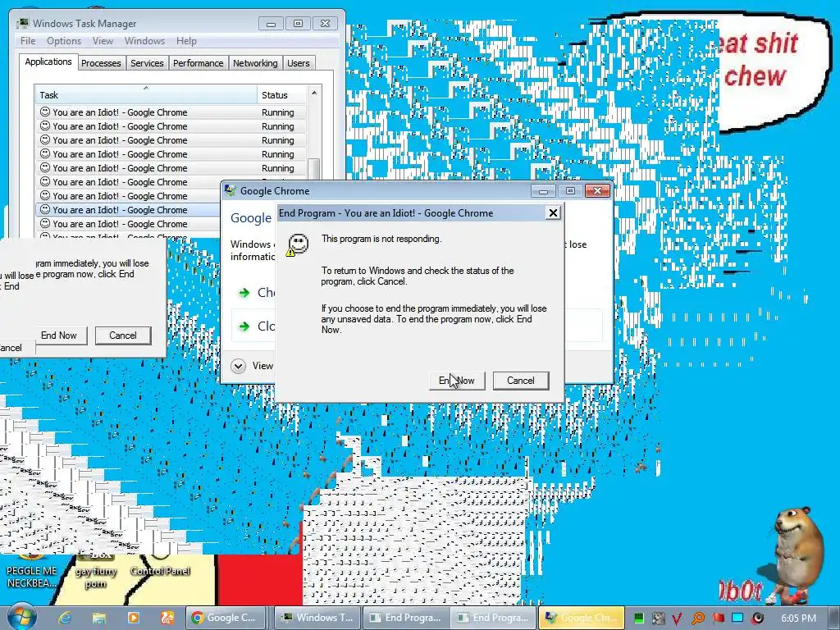Click the blue monitor tray icon
Viewport: 840px width, 630px height.
click(x=737, y=619)
